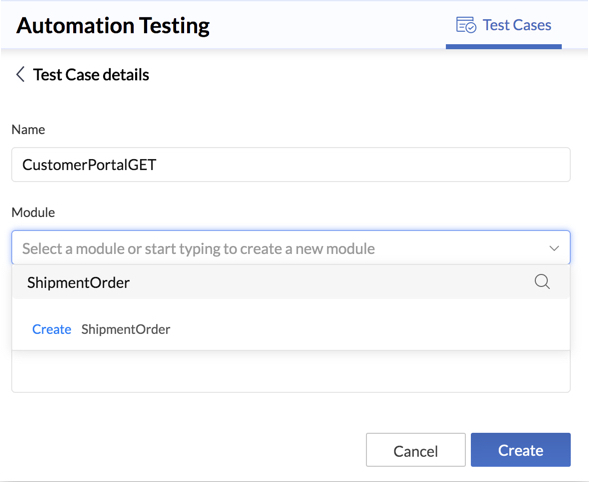Viewport: 589px width, 482px height.
Task: Collapse the Module dropdown via its chevron arrow
Action: coord(554,248)
